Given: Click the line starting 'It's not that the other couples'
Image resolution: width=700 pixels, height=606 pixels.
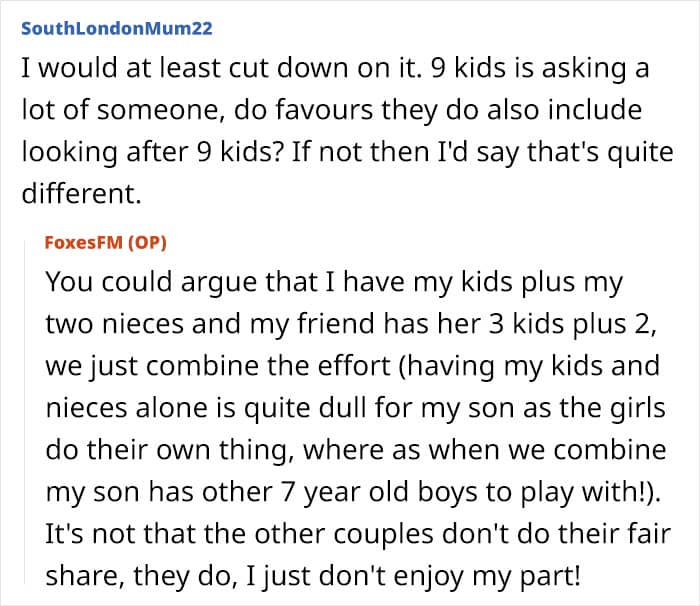Looking at the screenshot, I should [358, 534].
